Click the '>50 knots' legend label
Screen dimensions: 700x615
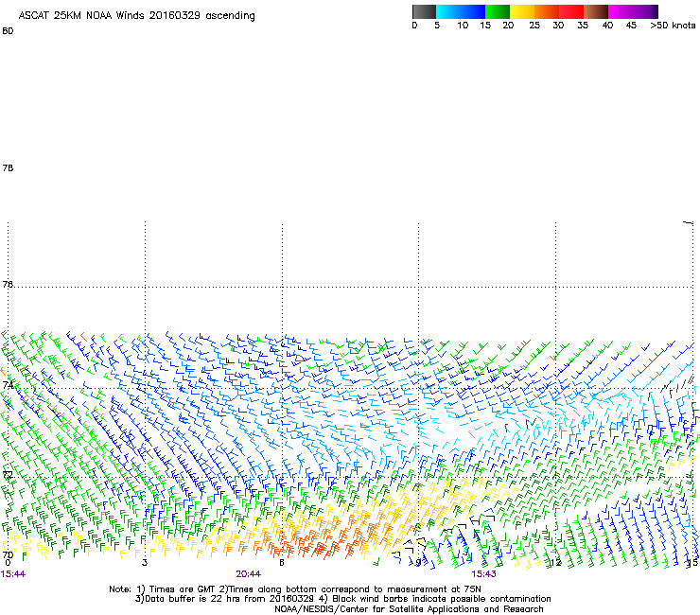[673, 26]
